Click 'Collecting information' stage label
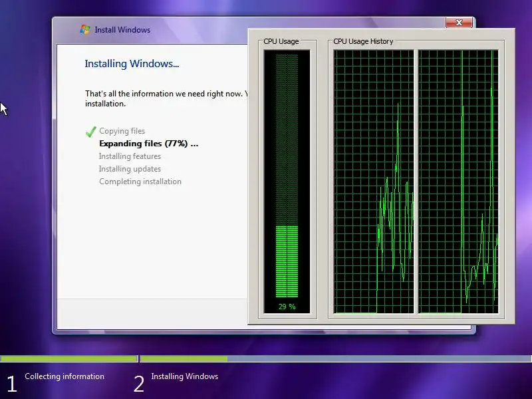 (x=65, y=376)
